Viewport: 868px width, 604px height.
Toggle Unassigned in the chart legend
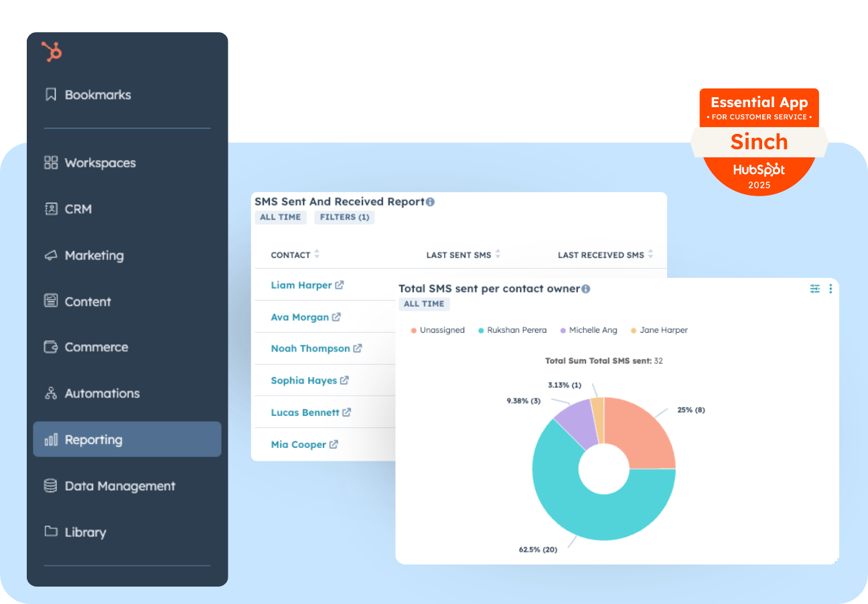click(437, 330)
